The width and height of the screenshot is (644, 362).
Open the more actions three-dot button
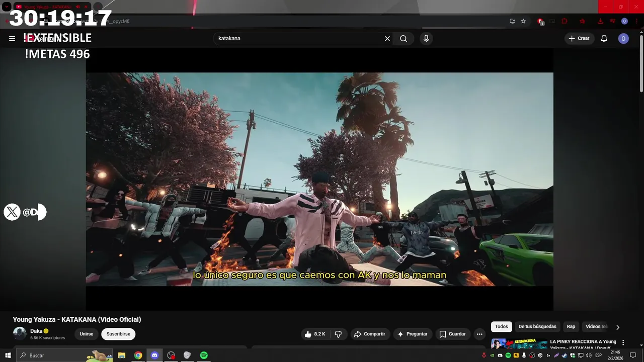479,334
